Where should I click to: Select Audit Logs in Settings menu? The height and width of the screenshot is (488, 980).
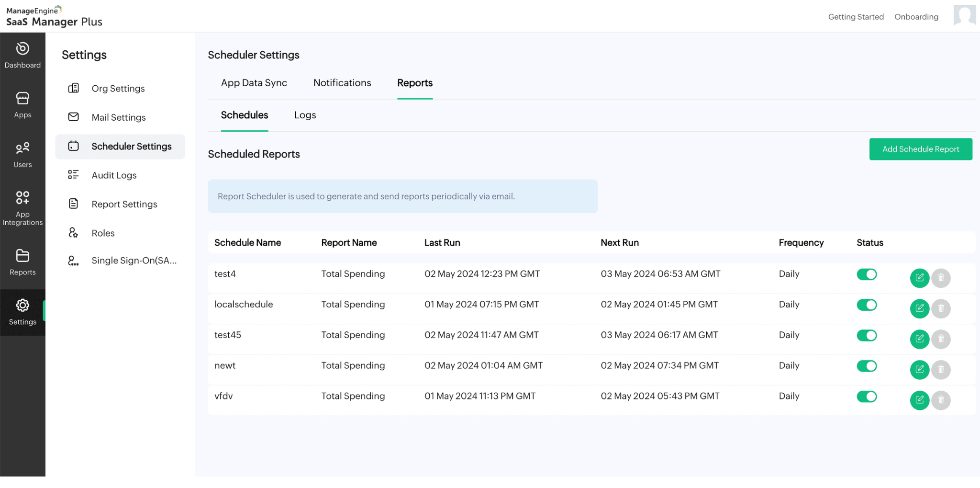114,175
